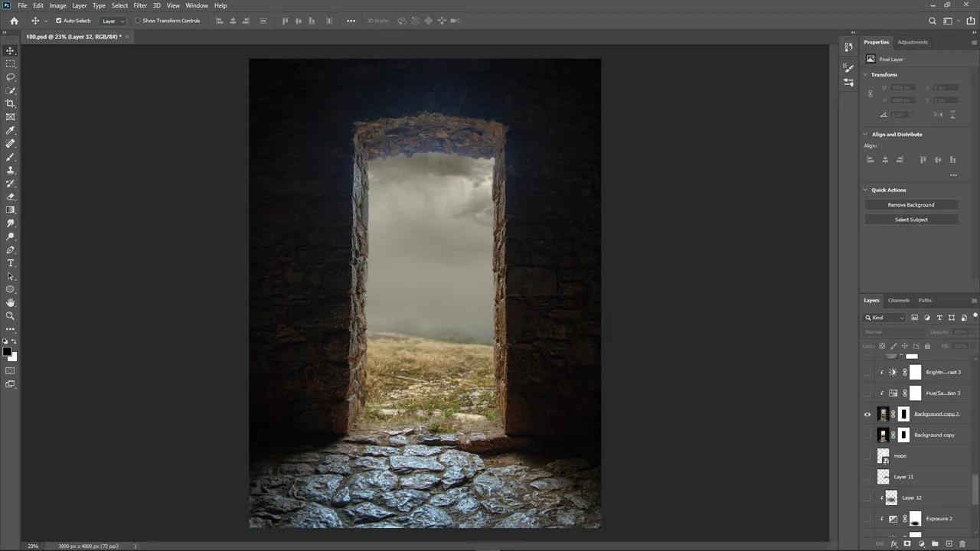The image size is (980, 551).
Task: Select the Horizontal Type tool
Action: click(10, 262)
